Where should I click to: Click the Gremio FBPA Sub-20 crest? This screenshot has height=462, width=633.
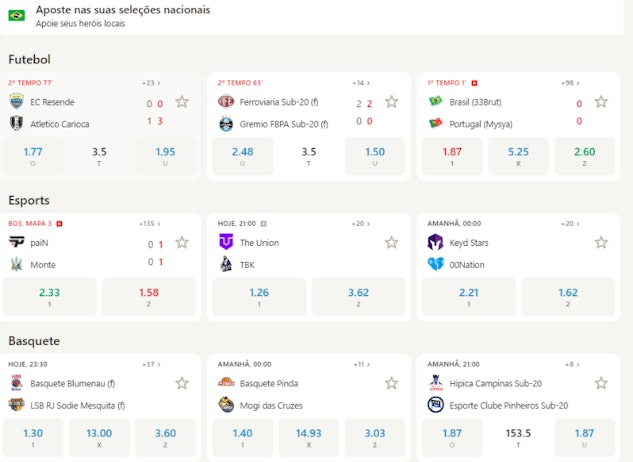click(226, 124)
